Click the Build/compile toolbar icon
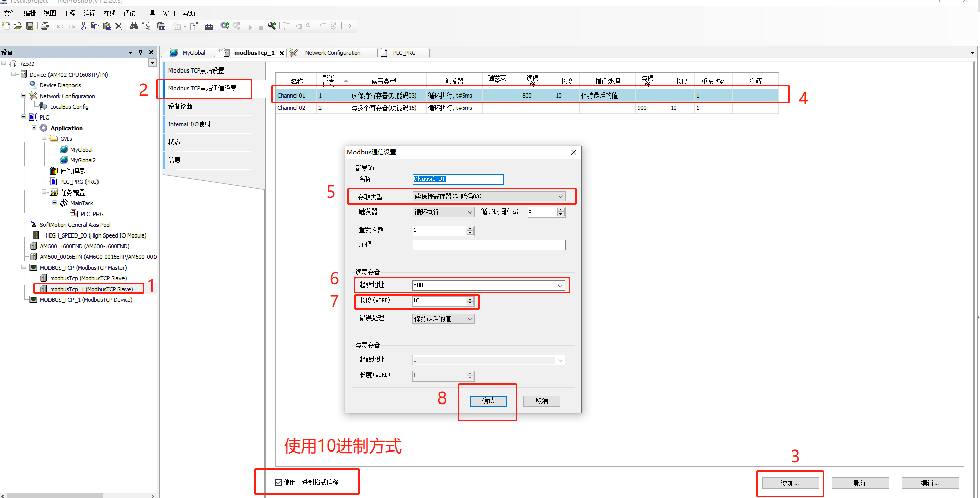 coord(209,26)
